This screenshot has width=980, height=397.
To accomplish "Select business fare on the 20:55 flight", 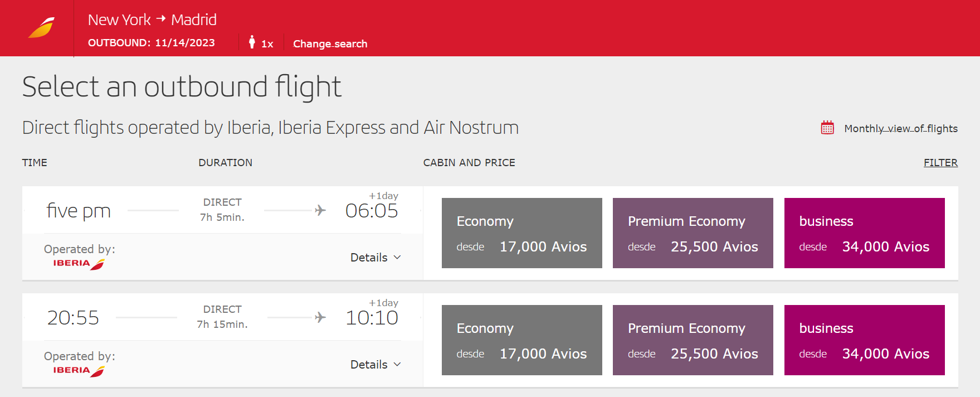I will point(864,340).
